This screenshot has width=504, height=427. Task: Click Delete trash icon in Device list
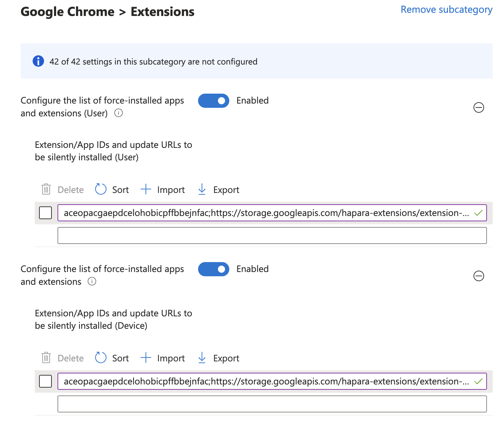click(x=46, y=358)
